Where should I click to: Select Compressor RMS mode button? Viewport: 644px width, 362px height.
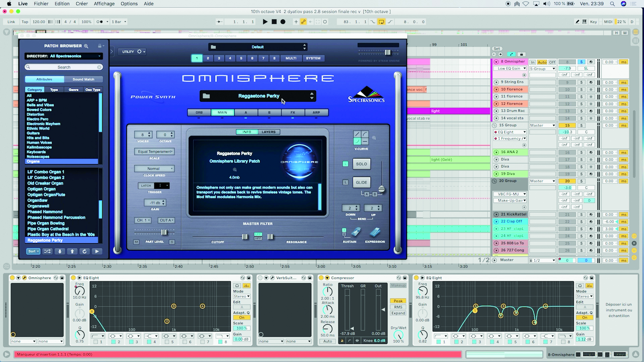398,307
